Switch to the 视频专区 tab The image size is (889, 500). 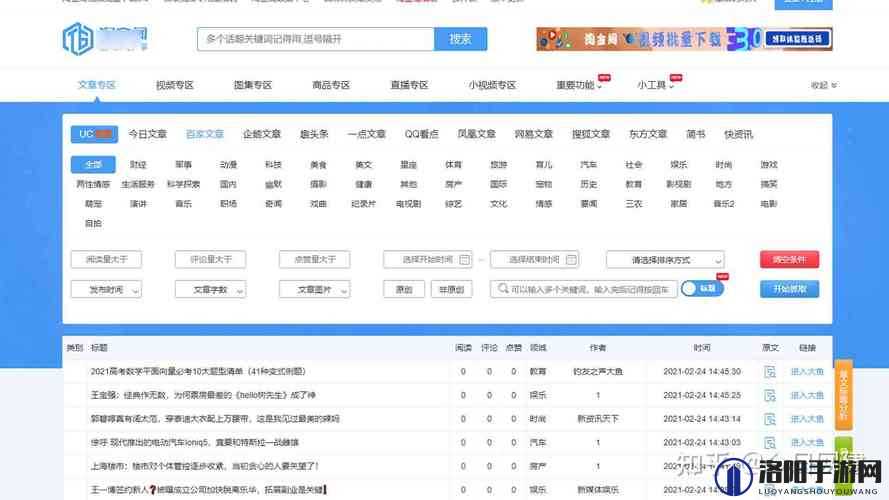[175, 85]
